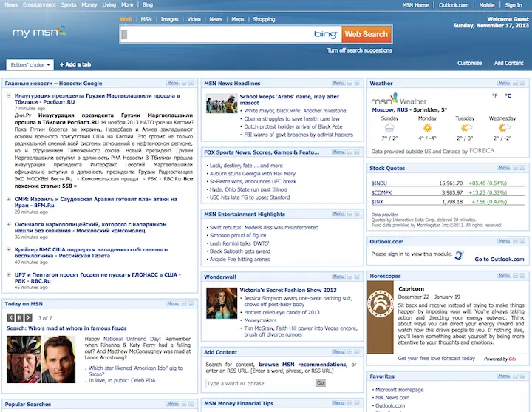
Task: Open the Customize link
Action: coord(470,63)
